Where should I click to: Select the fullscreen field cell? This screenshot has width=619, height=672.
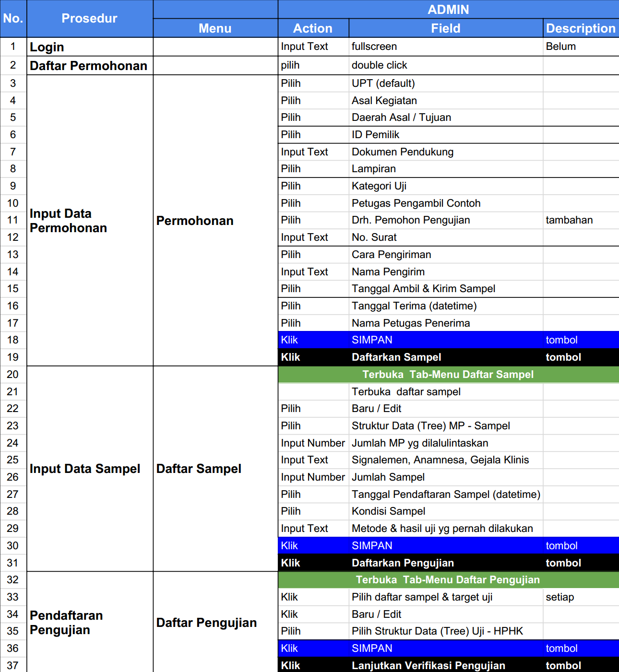[x=445, y=47]
